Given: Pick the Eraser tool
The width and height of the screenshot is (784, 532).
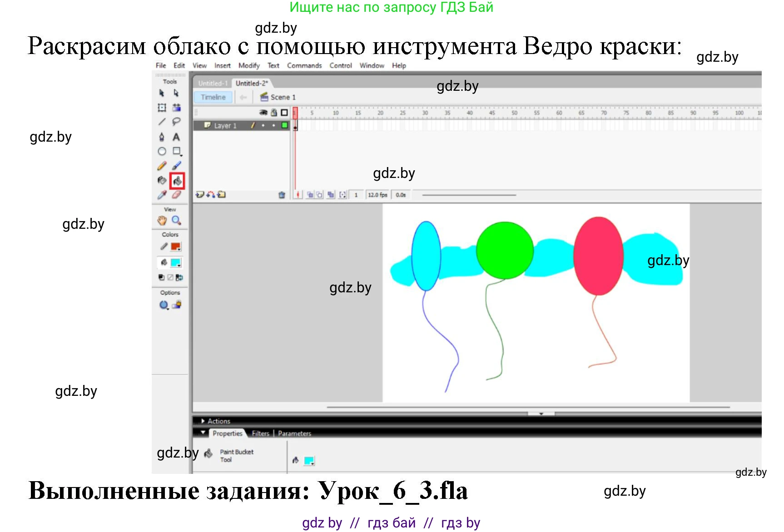Looking at the screenshot, I should coord(177,195).
